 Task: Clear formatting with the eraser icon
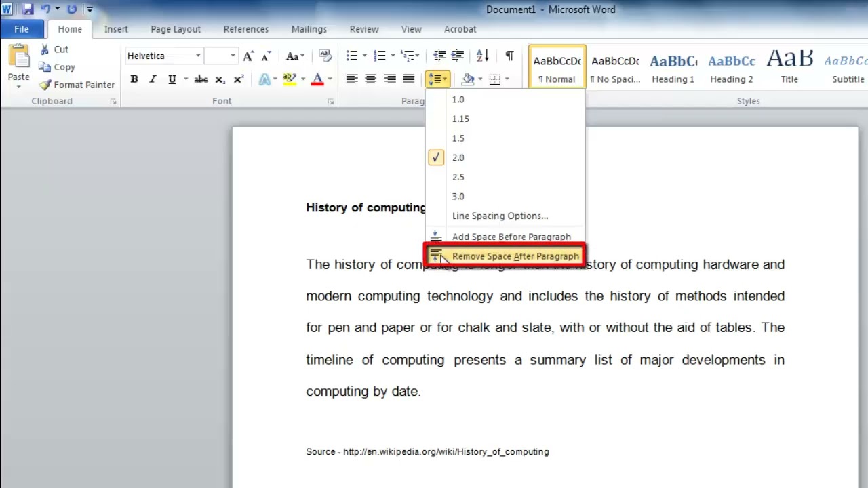pyautogui.click(x=325, y=56)
